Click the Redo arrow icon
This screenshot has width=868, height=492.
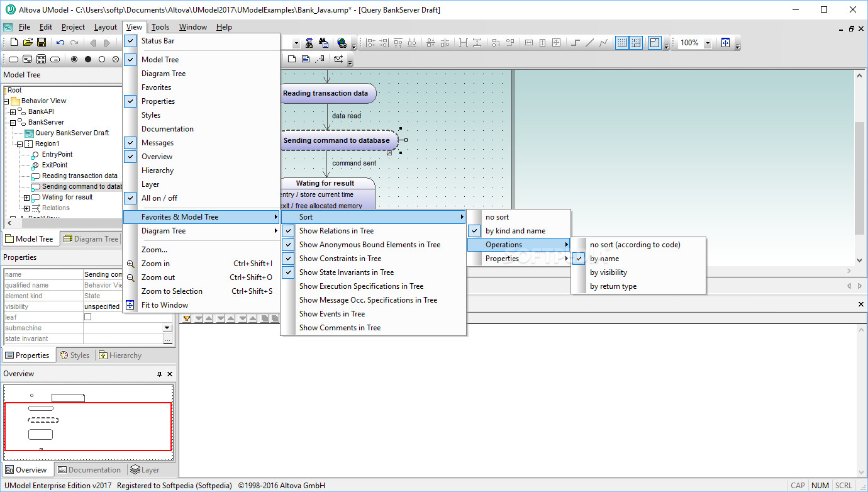[74, 43]
